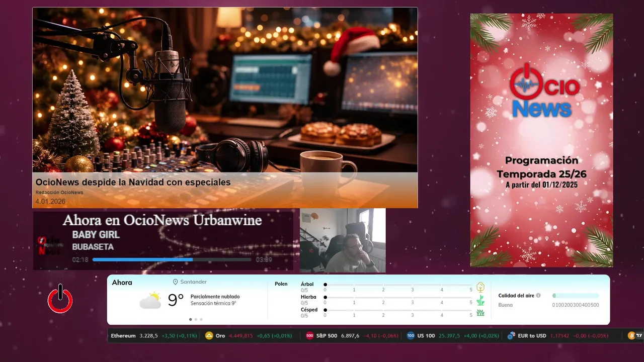Click the Árbol pollen level slider

coord(398,285)
